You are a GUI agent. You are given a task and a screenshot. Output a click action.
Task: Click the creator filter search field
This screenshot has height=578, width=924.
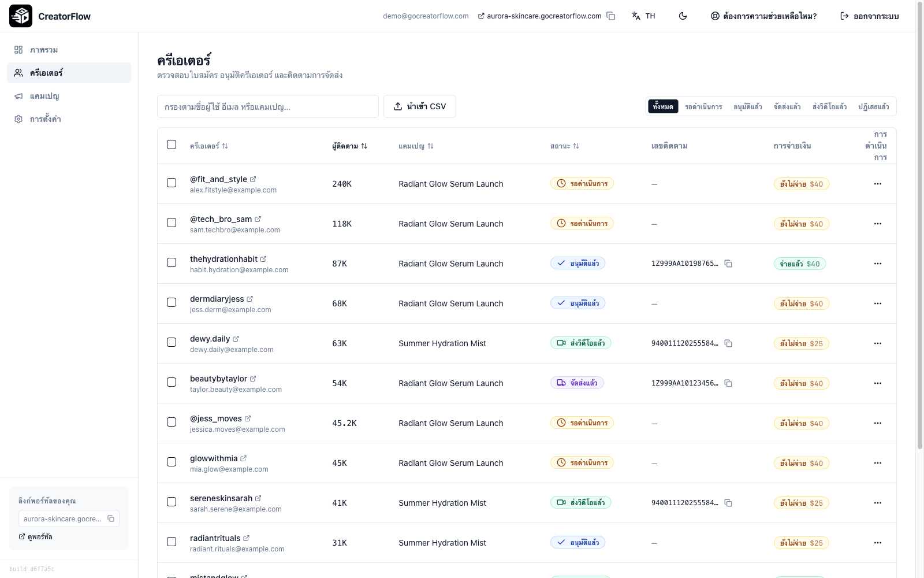tap(268, 106)
